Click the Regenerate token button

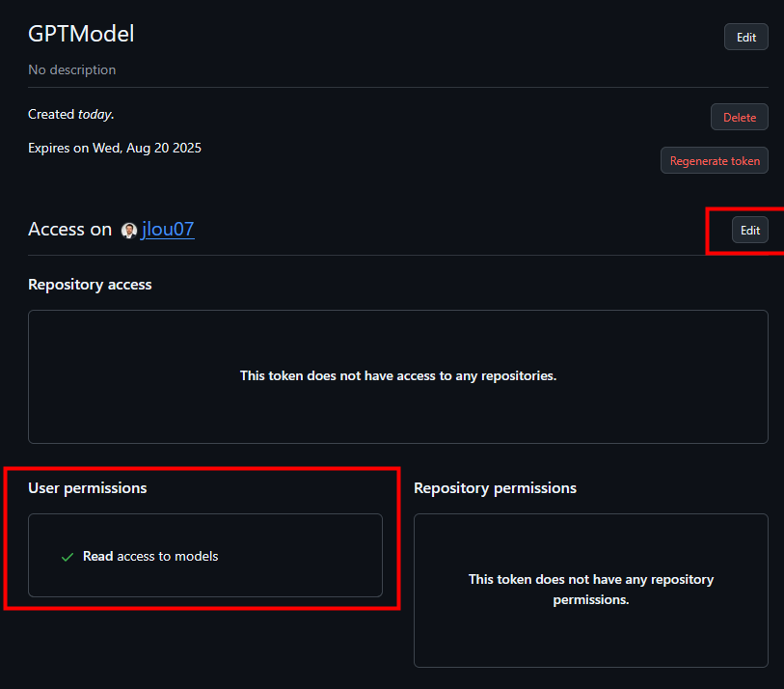click(714, 160)
